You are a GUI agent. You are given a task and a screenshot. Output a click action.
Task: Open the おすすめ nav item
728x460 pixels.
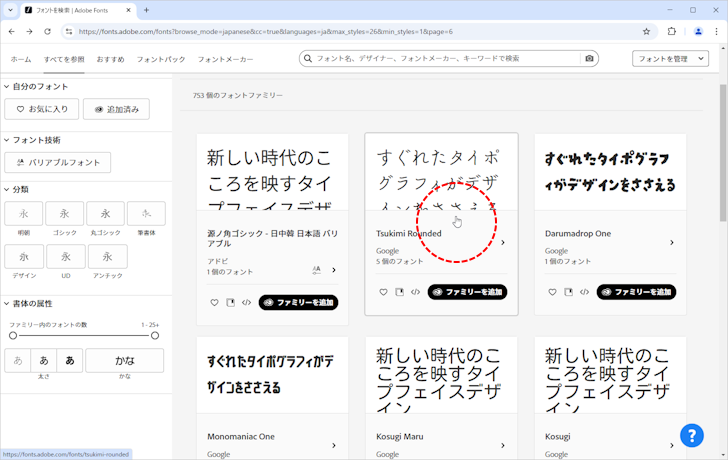tap(110, 59)
